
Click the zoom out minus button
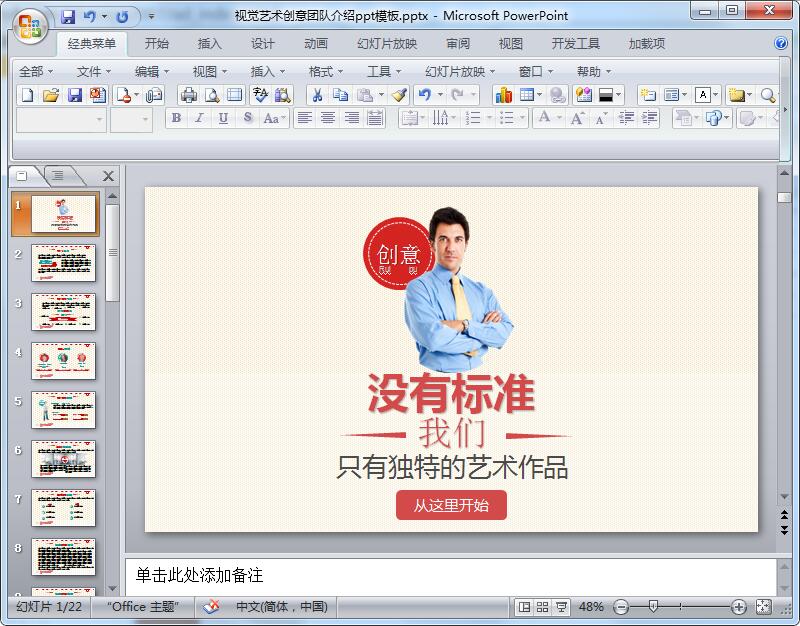coord(620,607)
